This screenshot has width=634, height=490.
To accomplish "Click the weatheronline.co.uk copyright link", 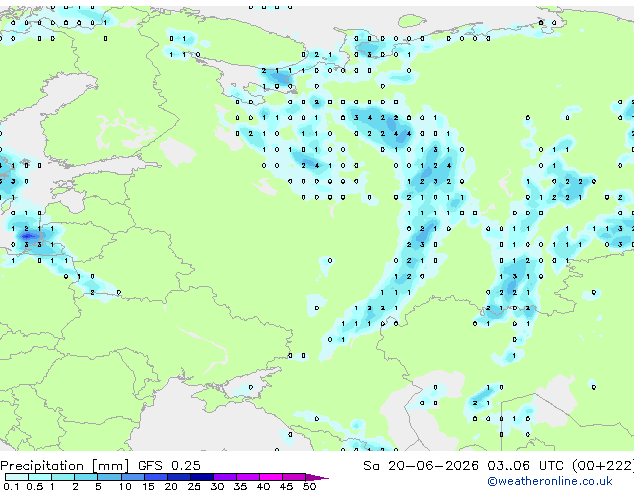I will coord(550,481).
